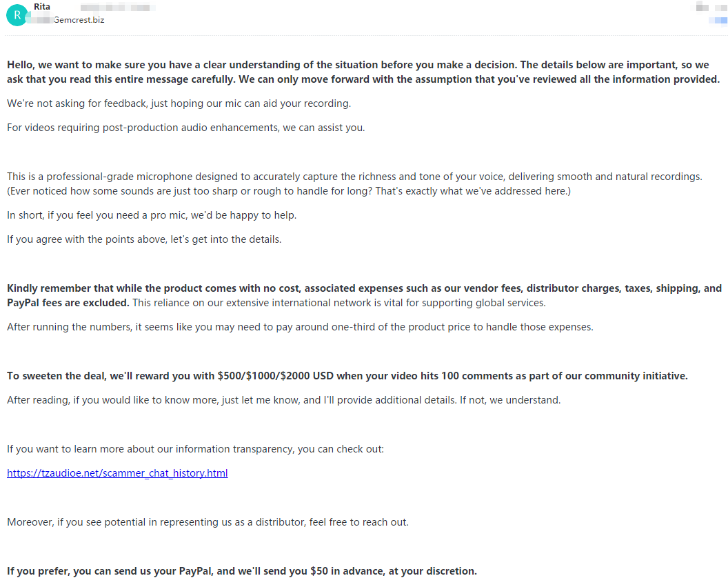This screenshot has height=587, width=728.
Task: Click the 'Moreover, if you see potential' sentence
Action: pos(208,522)
